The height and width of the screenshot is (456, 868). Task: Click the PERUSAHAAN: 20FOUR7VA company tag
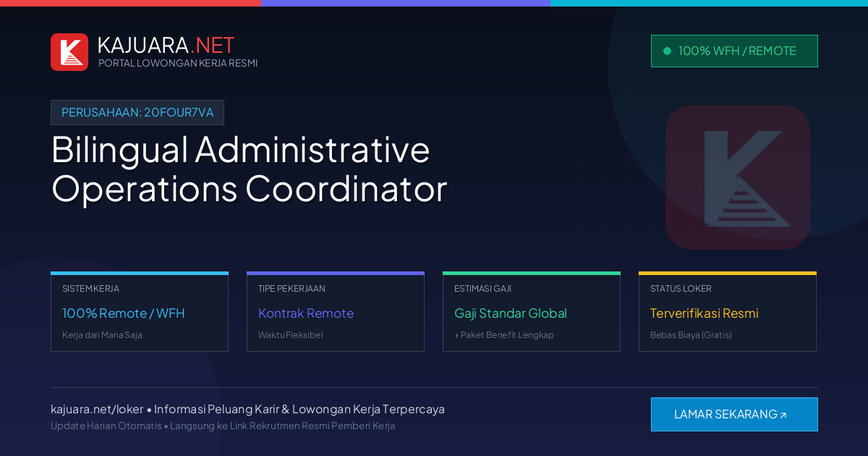(137, 112)
